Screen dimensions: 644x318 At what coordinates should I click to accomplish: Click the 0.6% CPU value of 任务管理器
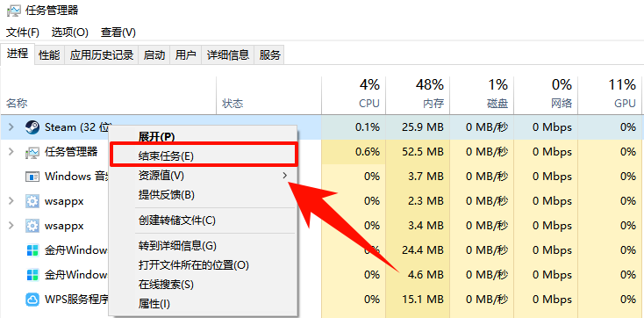[367, 152]
